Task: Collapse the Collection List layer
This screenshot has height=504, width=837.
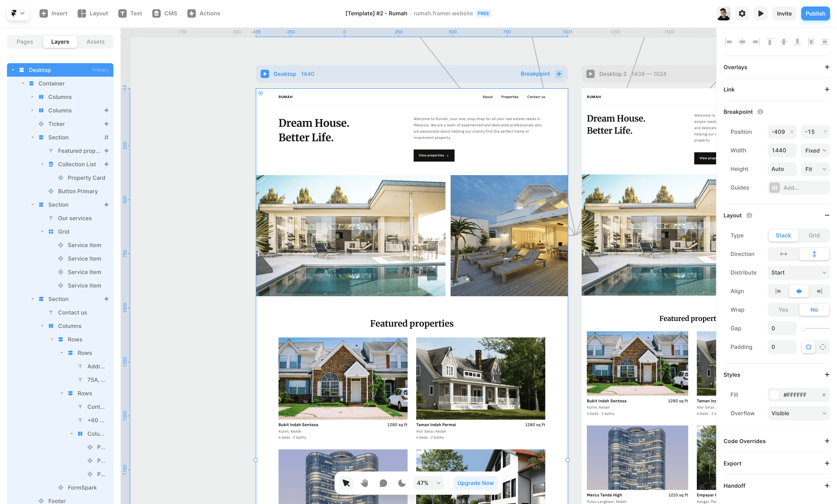Action: pyautogui.click(x=43, y=164)
